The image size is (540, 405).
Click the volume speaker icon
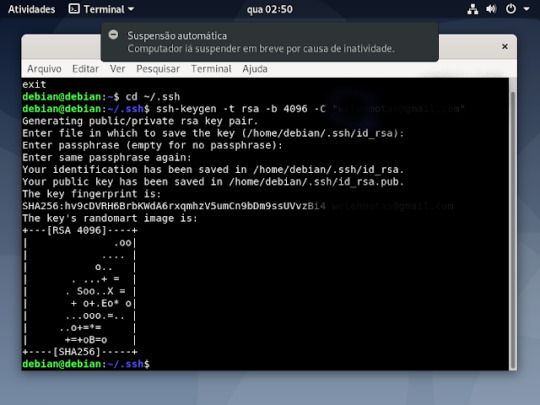491,9
